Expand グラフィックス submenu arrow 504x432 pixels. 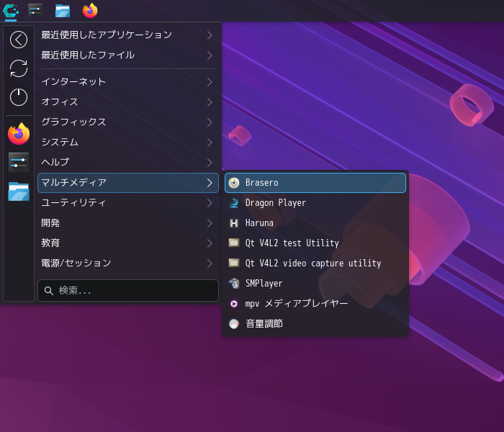click(210, 122)
